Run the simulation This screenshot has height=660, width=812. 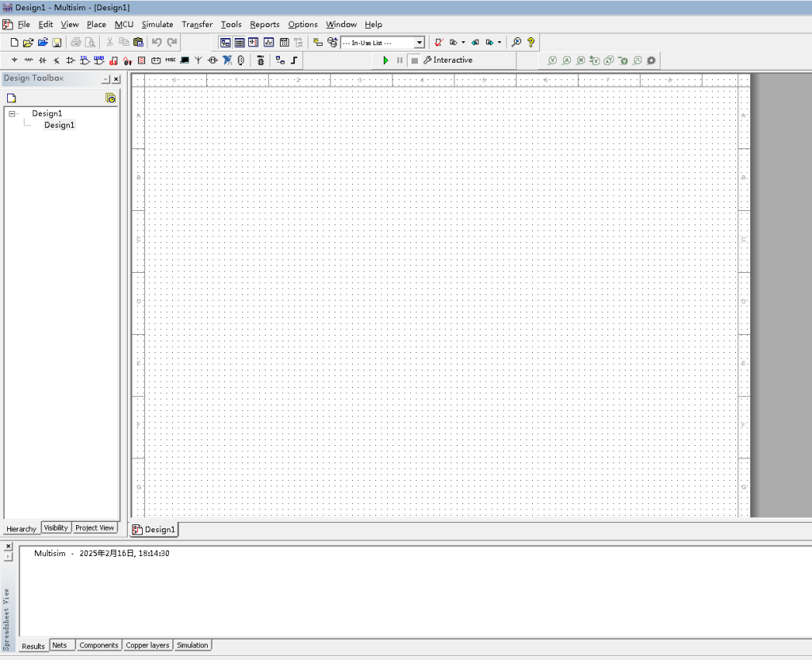pos(385,60)
